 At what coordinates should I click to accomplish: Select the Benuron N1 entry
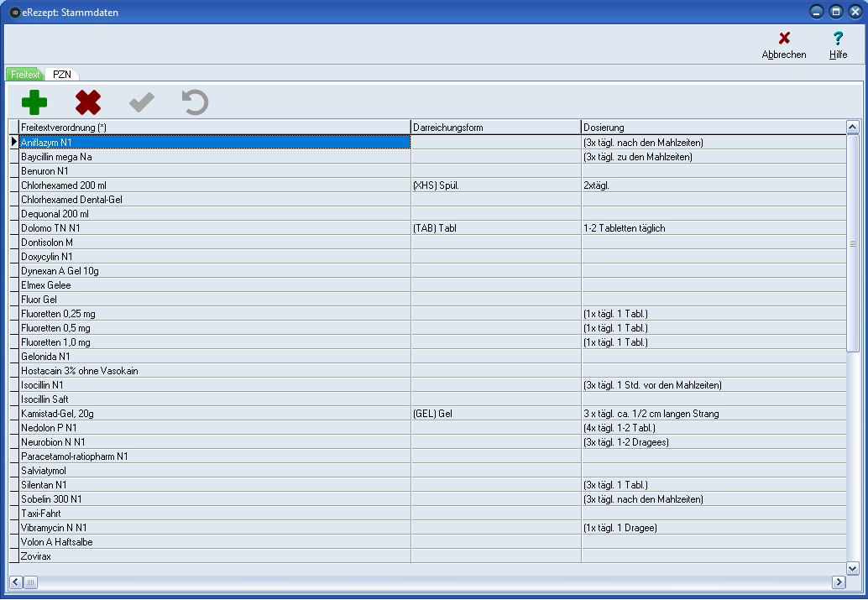coord(215,171)
